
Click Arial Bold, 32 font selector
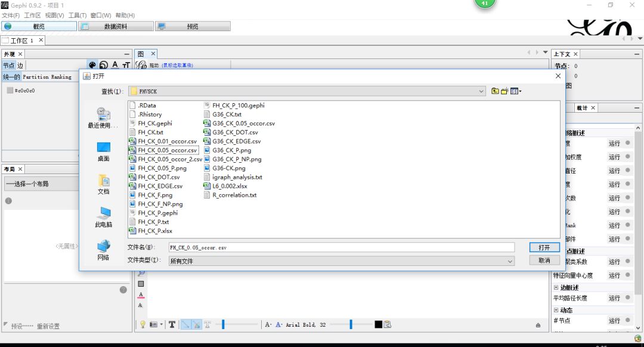[305, 324]
